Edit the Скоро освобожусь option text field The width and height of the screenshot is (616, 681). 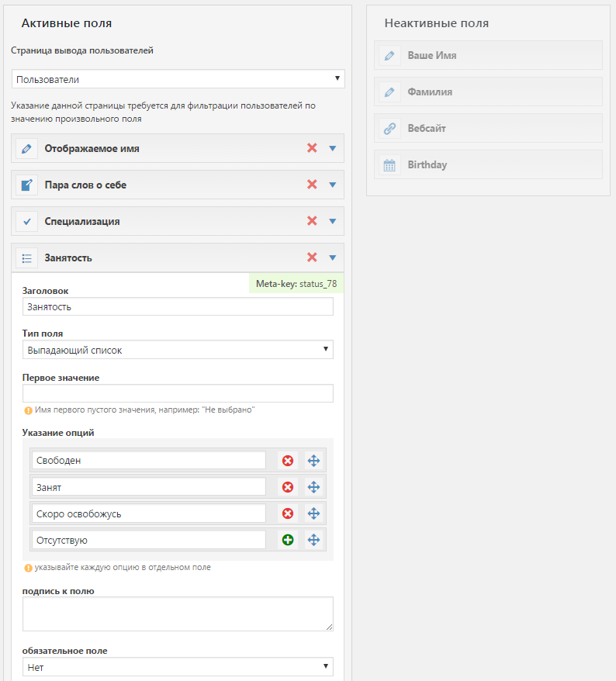pos(149,513)
